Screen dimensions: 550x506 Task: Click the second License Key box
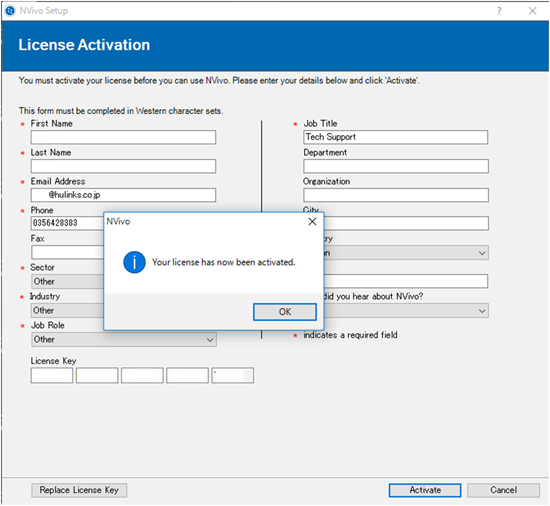[97, 375]
